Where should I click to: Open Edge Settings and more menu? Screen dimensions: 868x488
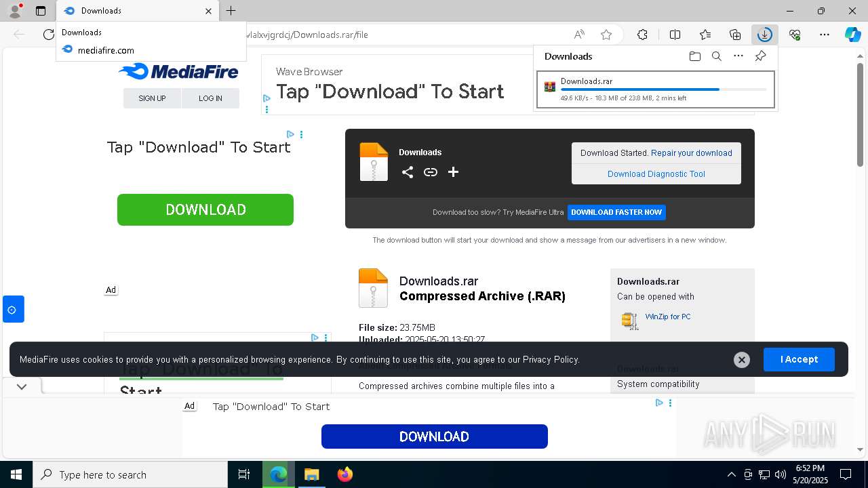(825, 35)
